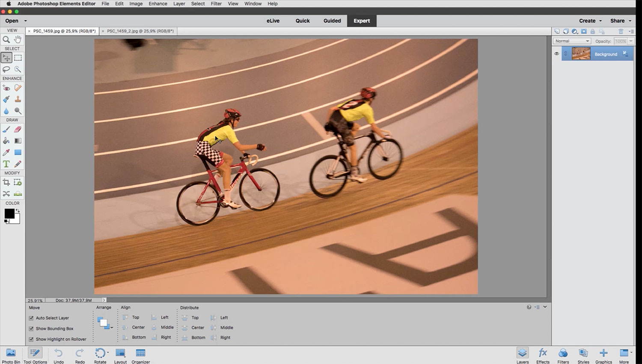This screenshot has width=642, height=364.
Task: Pick the Lasso selection tool
Action: [x=6, y=69]
